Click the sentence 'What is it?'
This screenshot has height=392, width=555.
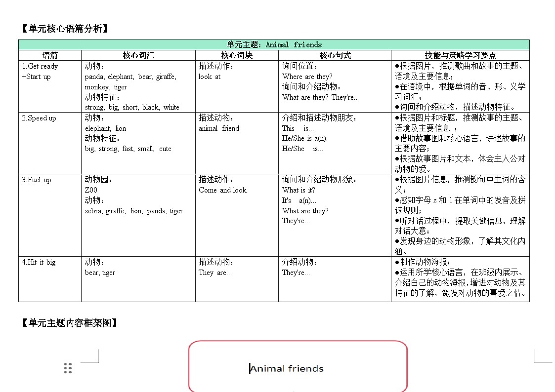(x=299, y=190)
